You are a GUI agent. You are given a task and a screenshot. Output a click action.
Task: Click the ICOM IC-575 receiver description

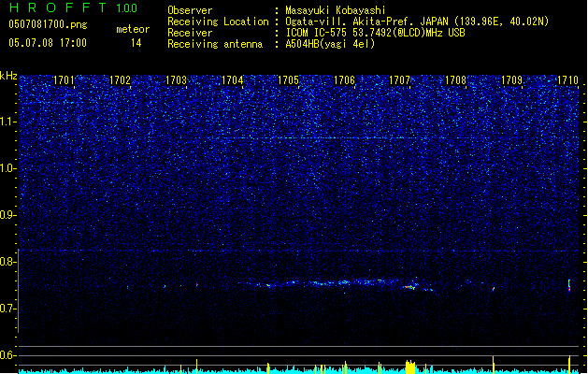pos(375,33)
